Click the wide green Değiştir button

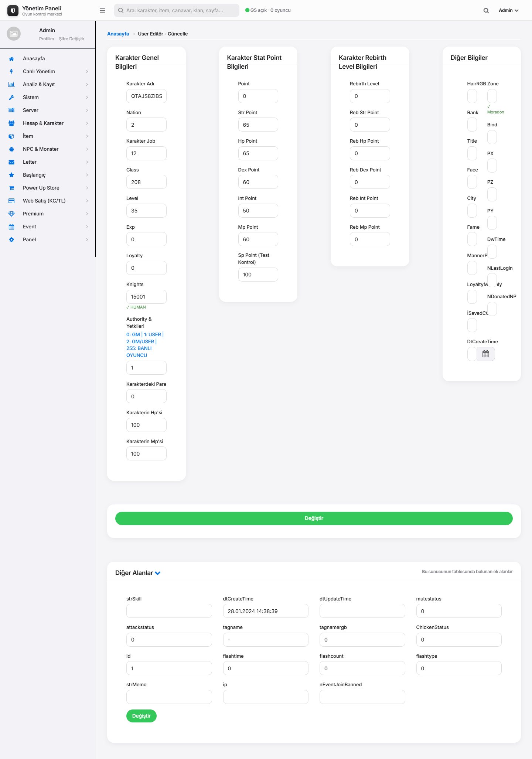click(x=314, y=518)
